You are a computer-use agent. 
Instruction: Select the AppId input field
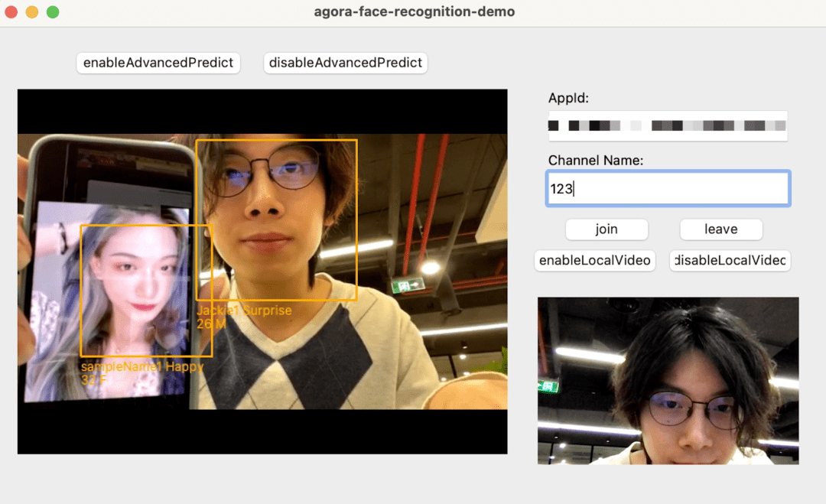coord(668,126)
